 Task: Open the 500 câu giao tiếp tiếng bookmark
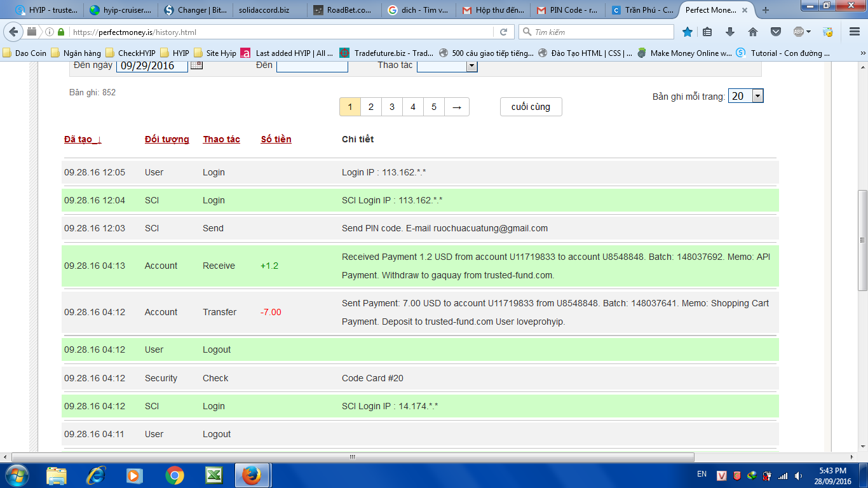[486, 53]
